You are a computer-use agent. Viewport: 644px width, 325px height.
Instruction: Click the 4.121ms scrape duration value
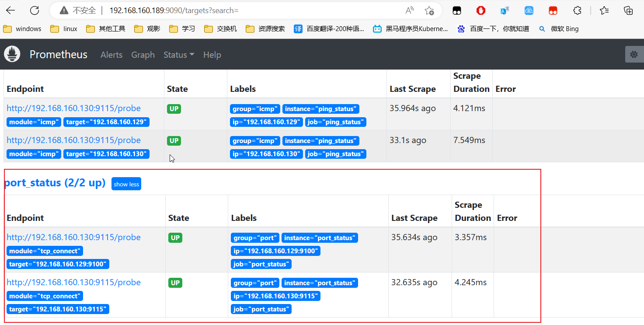469,108
